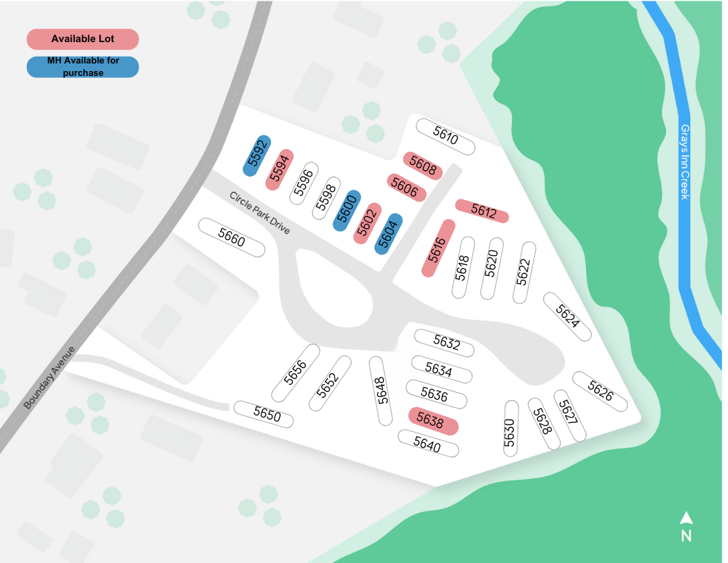
Task: Click the Boundary Avenue road label
Action: pyautogui.click(x=49, y=377)
